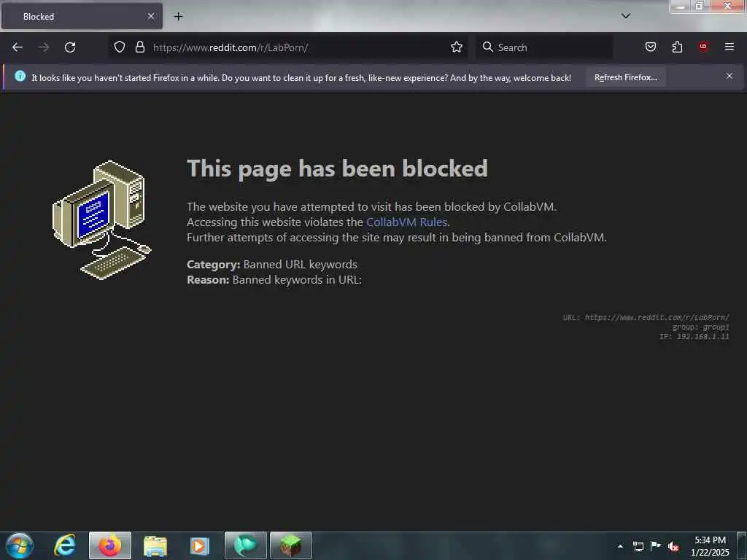This screenshot has height=560, width=747.
Task: Open the Firefox hamburger application menu
Action: [x=729, y=47]
